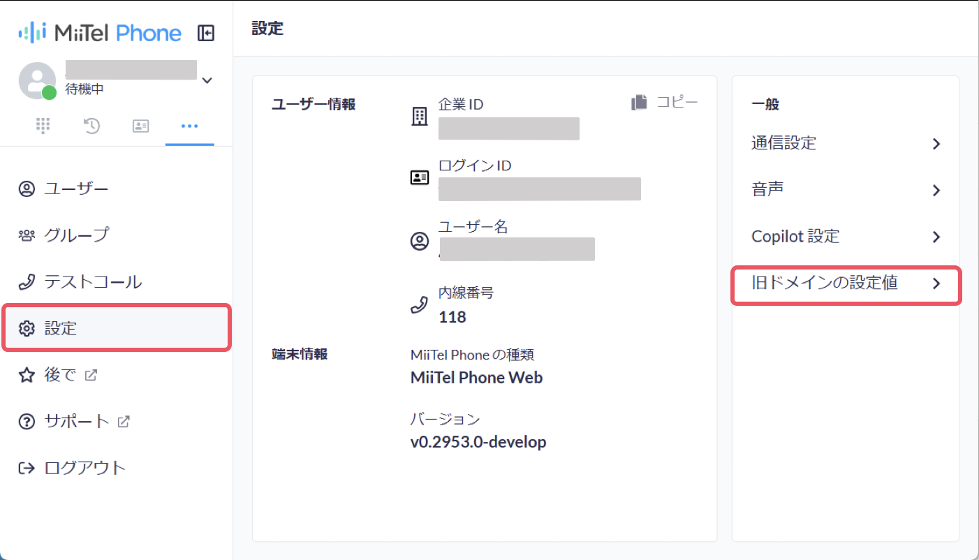Select the three-dots more tab
Image resolution: width=979 pixels, height=560 pixels.
pos(189,126)
